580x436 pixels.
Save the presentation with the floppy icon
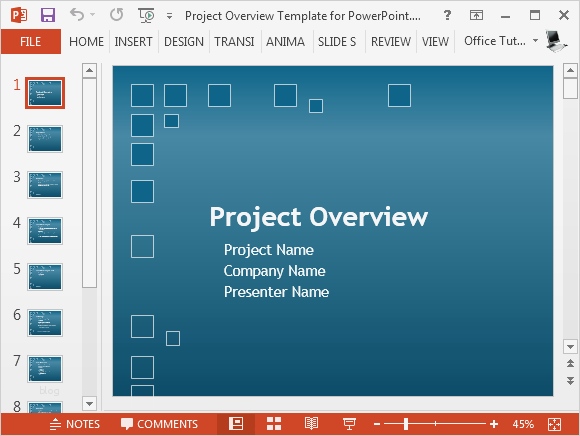coord(48,15)
